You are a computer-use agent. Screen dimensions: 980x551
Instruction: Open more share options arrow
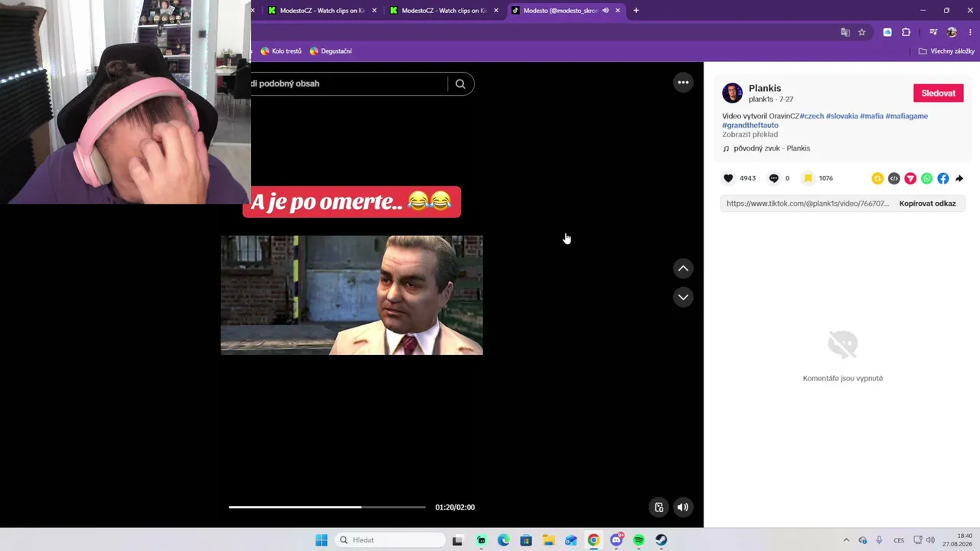959,178
